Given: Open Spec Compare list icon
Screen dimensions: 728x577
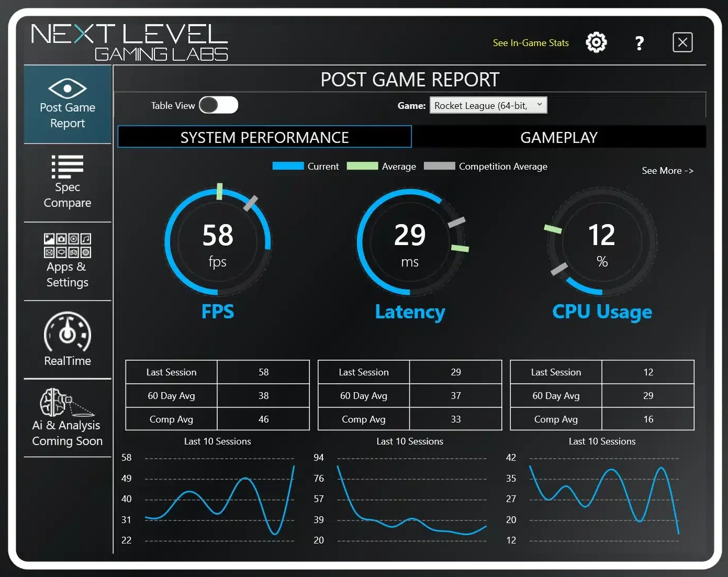Looking at the screenshot, I should [x=68, y=167].
